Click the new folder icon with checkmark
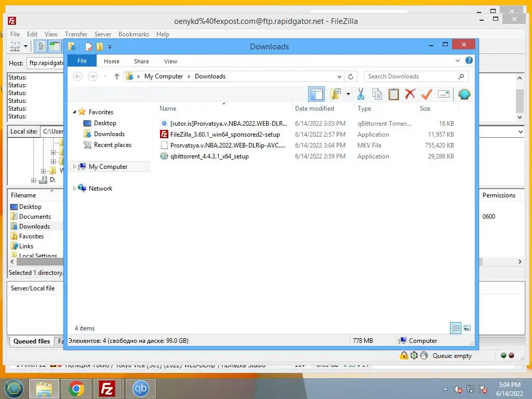 coord(335,94)
